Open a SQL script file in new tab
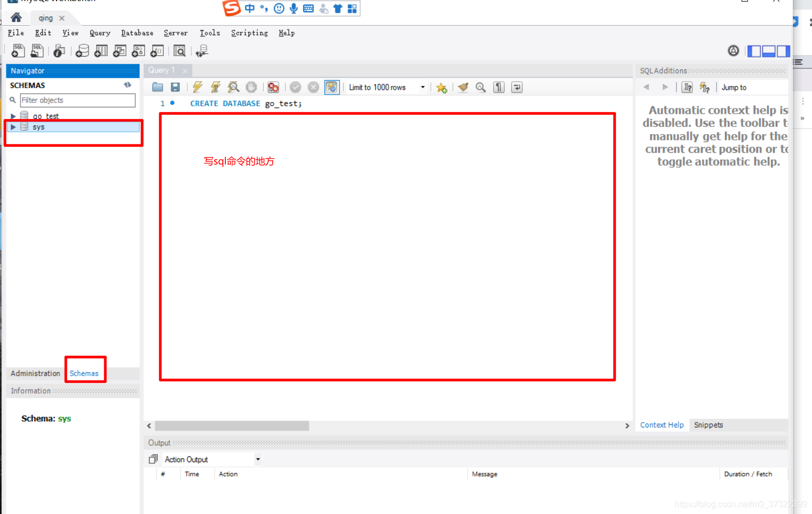The height and width of the screenshot is (514, 812). tap(37, 51)
